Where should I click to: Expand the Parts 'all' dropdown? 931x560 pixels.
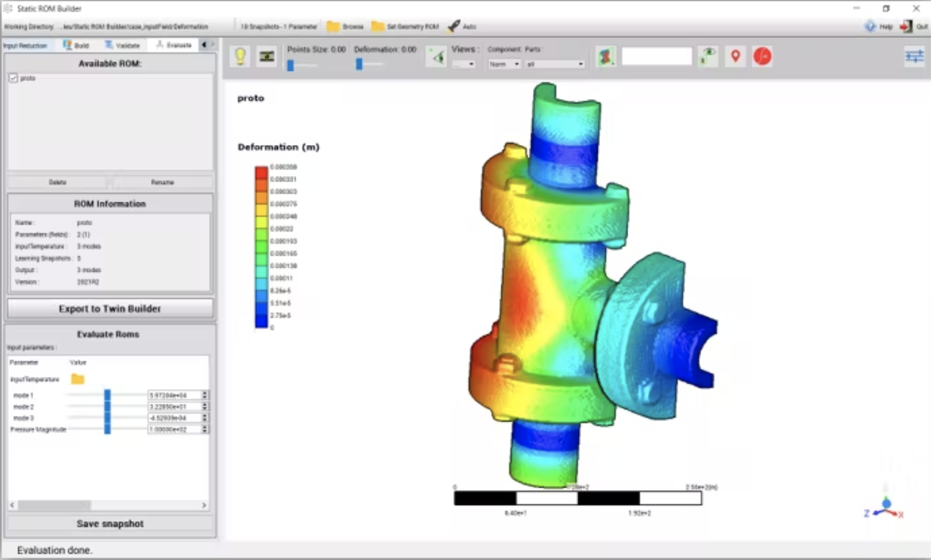[x=555, y=64]
